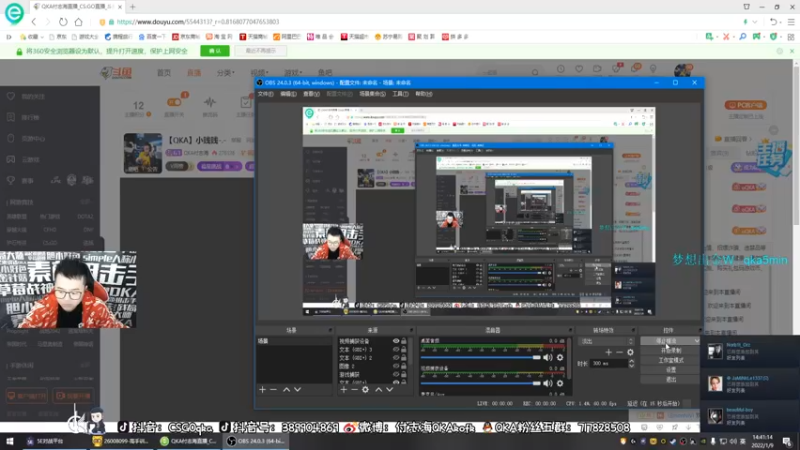The width and height of the screenshot is (800, 450).
Task: Go to 首页 on Douyu navigation
Action: [164, 73]
